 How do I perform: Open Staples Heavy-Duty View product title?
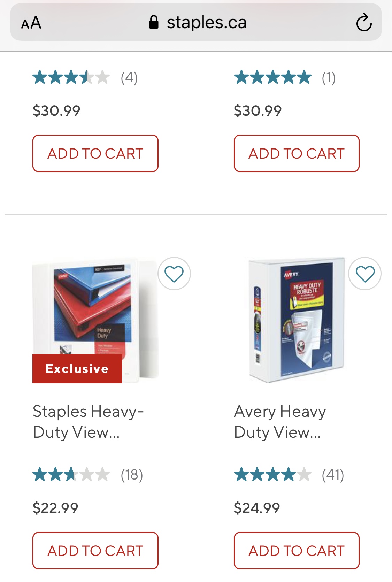[88, 422]
